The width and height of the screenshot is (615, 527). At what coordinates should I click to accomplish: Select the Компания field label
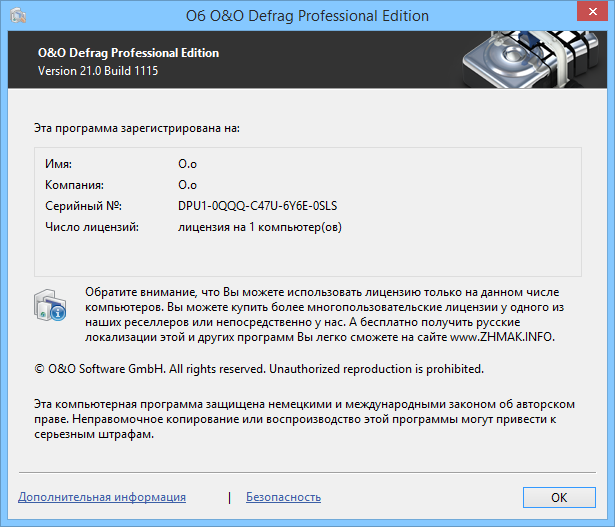[75, 185]
